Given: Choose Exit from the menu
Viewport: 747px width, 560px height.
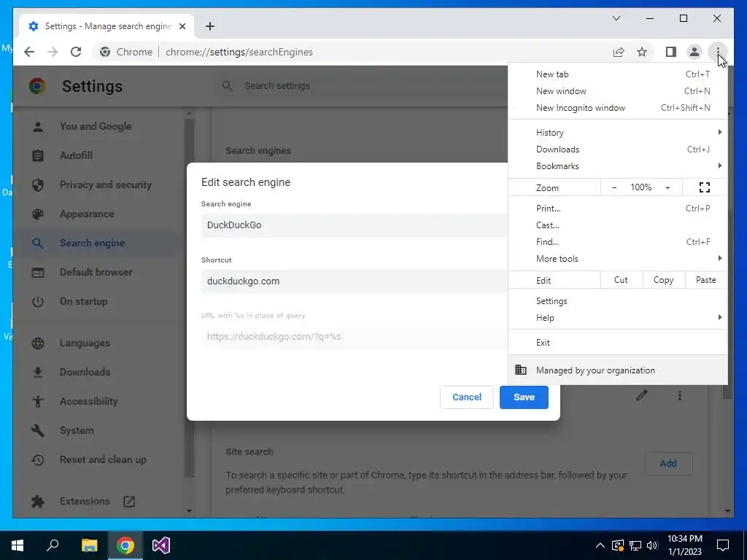Looking at the screenshot, I should 618,343.
